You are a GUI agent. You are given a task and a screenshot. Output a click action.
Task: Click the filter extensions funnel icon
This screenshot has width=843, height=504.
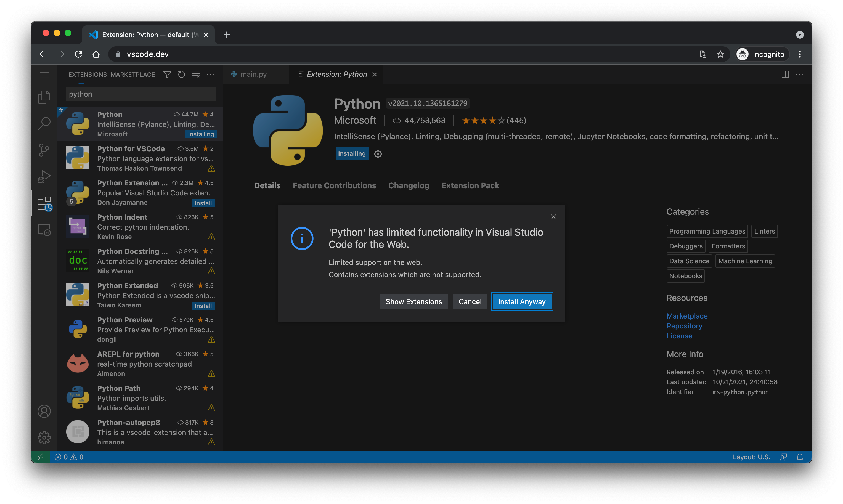(x=167, y=74)
